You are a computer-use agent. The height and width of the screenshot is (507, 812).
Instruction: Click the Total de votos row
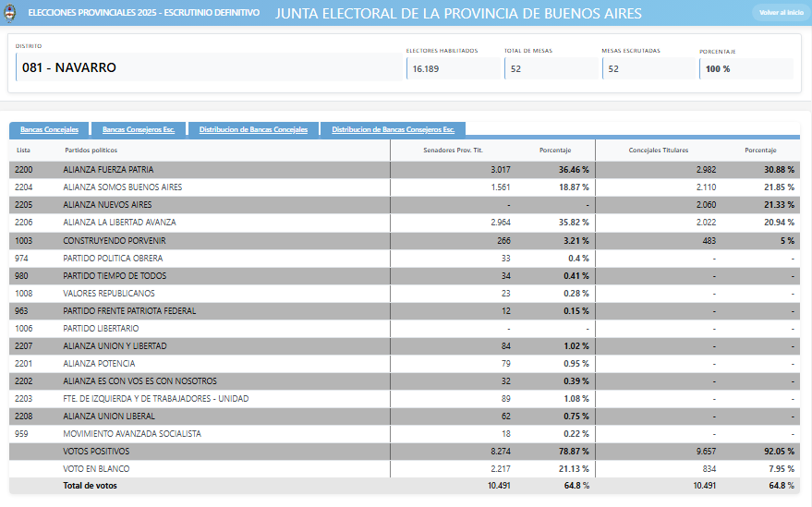(x=90, y=485)
